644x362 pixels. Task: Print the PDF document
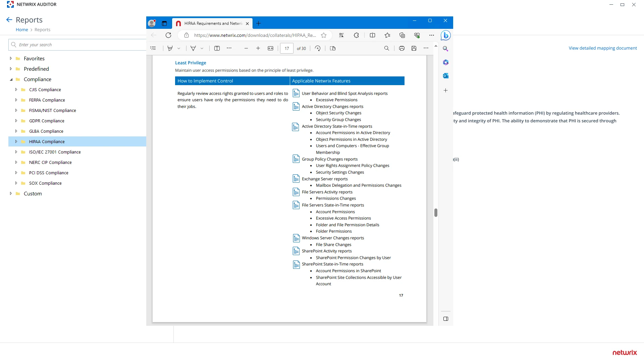[x=402, y=48]
